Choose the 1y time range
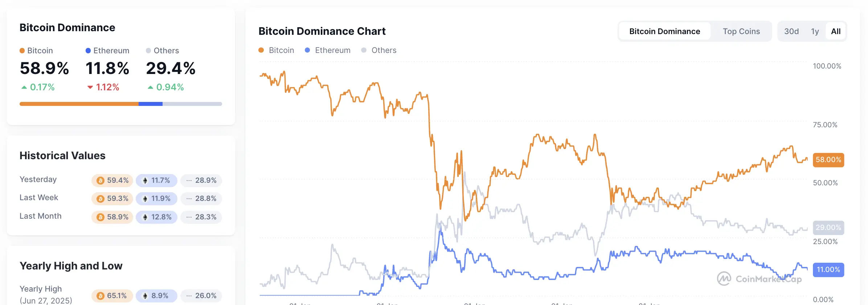The height and width of the screenshot is (305, 868). click(815, 31)
